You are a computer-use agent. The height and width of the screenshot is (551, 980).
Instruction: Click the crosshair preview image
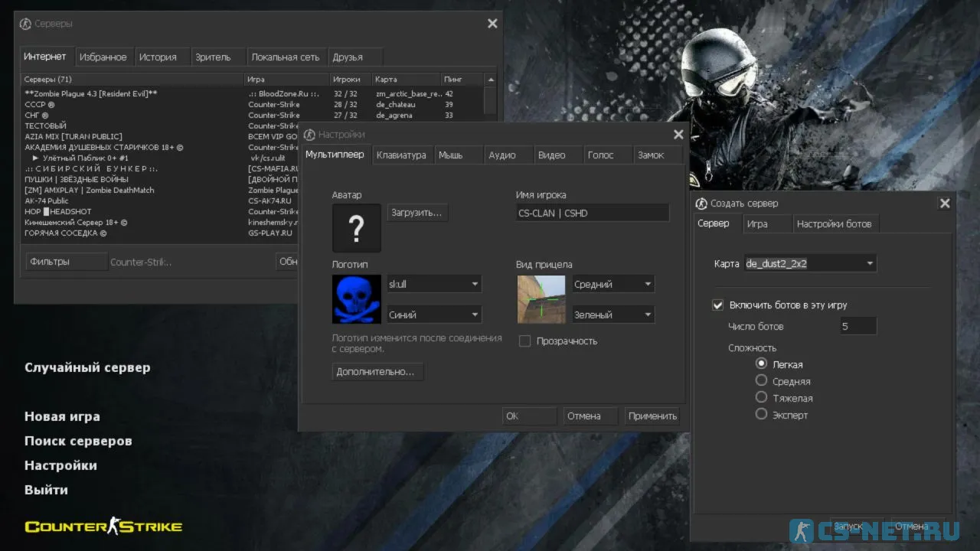(541, 299)
